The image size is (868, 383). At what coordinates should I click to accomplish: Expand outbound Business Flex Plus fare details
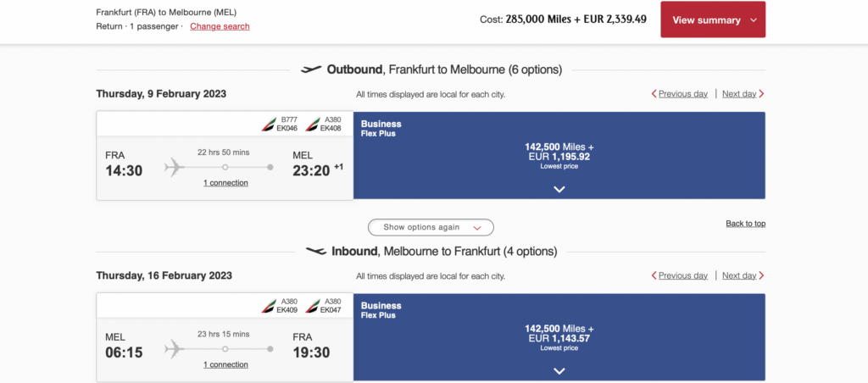[x=559, y=189]
